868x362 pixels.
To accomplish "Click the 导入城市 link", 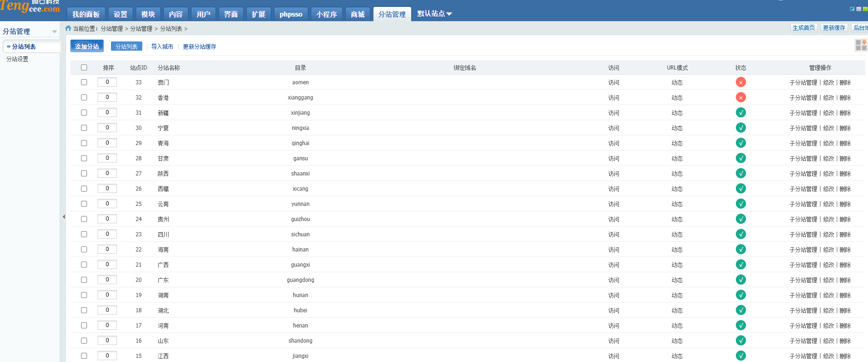I will tap(162, 47).
